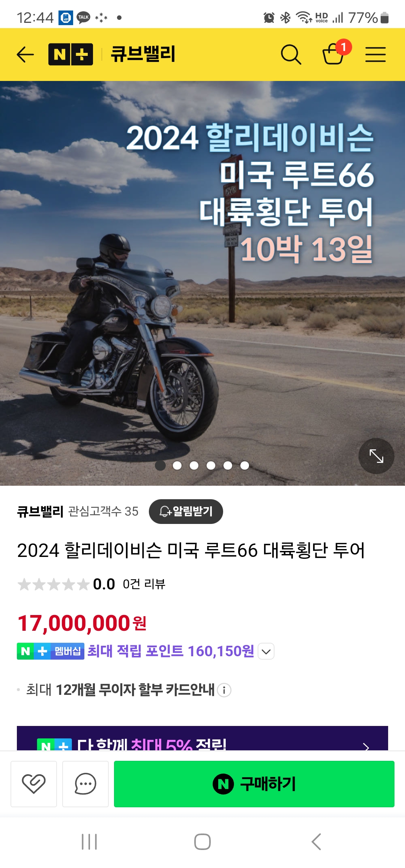The image size is (405, 868).
Task: Tap the N+ logo in the header
Action: (x=70, y=55)
